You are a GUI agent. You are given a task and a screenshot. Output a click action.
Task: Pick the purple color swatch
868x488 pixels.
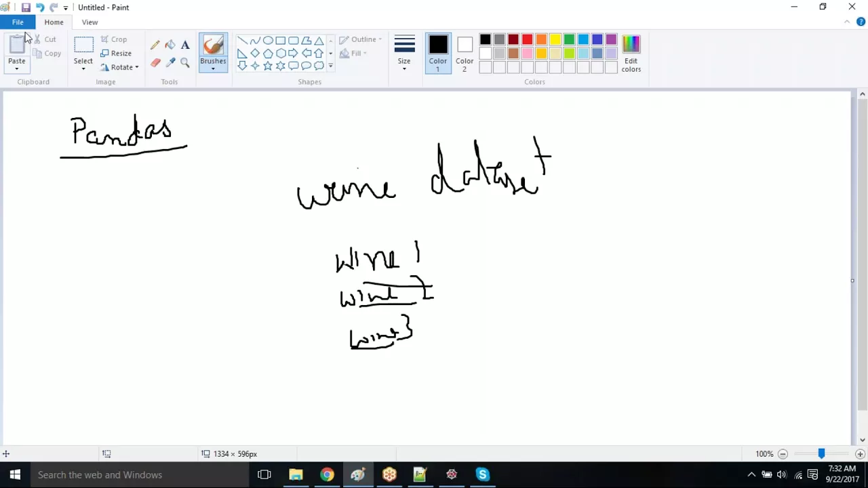[x=611, y=40]
